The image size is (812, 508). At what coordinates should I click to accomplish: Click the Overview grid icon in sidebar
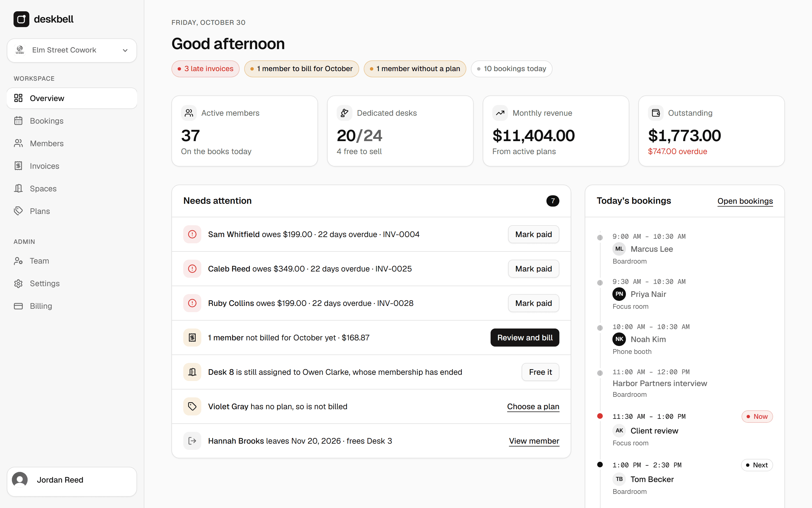[x=18, y=98]
